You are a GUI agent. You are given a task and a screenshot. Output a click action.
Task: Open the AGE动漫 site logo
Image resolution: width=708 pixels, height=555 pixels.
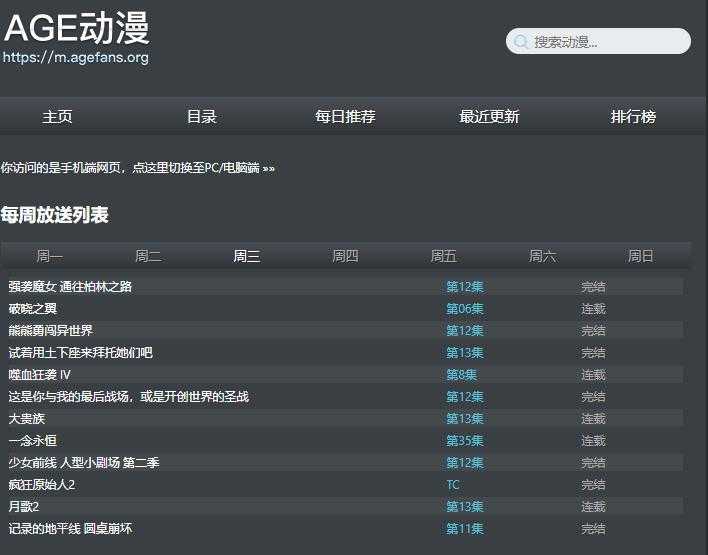pos(77,28)
